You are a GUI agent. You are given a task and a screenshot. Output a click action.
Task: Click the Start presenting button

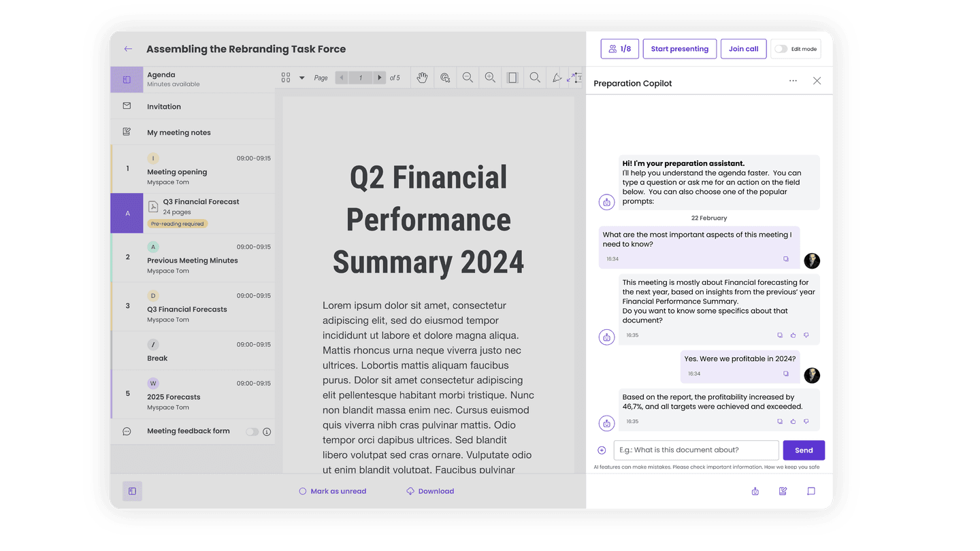tap(679, 48)
